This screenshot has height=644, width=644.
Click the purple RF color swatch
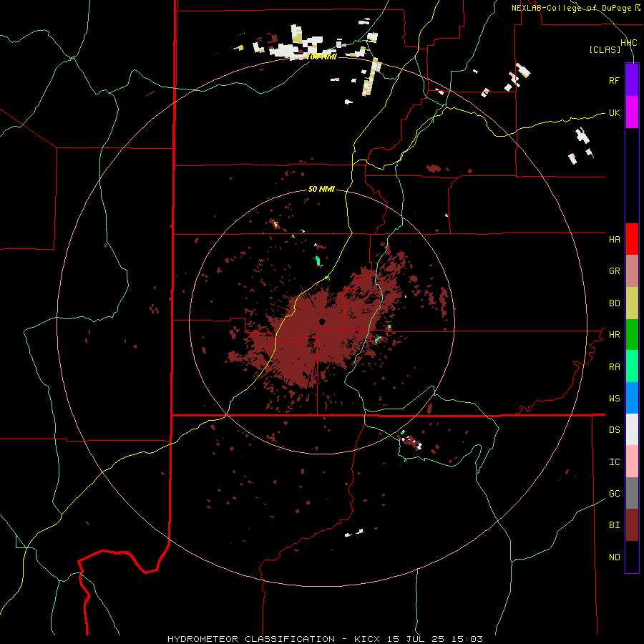(x=632, y=80)
